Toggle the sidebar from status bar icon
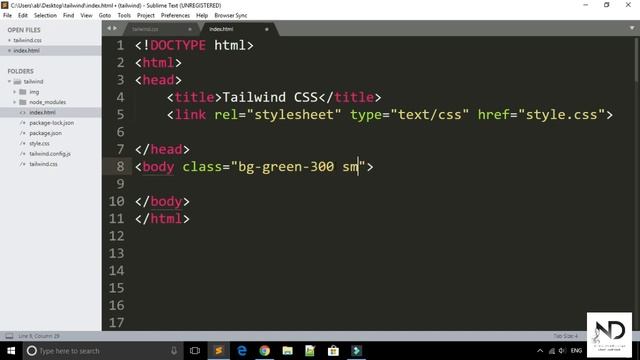640x360 pixels. 9,336
